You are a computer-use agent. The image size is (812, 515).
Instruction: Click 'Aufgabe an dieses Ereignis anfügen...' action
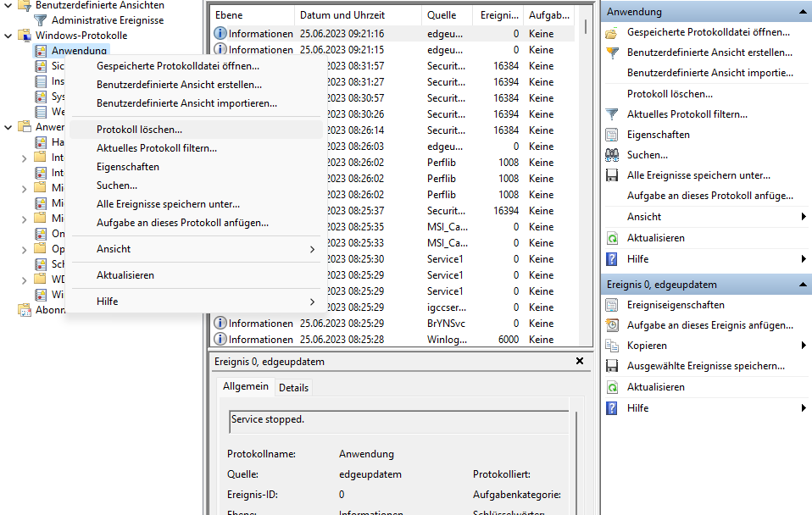pyautogui.click(x=709, y=325)
